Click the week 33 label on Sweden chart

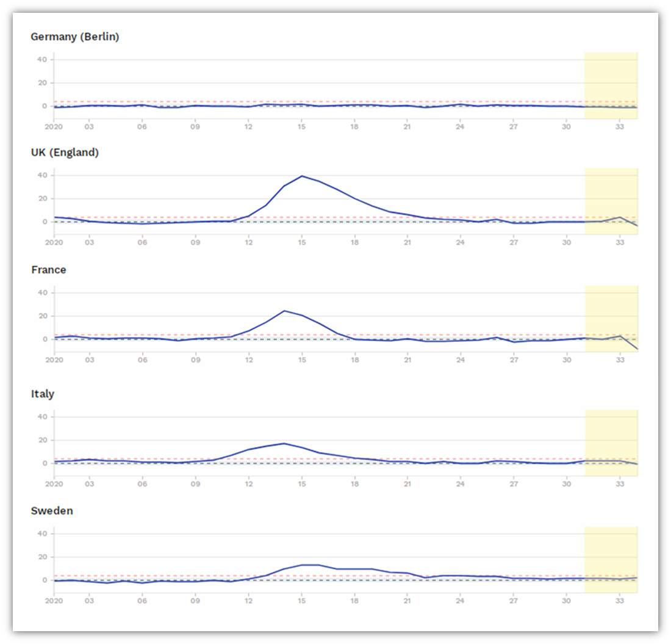(x=620, y=601)
